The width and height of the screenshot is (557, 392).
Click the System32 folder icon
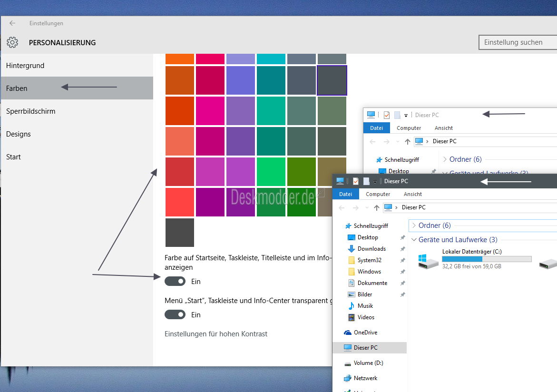352,260
